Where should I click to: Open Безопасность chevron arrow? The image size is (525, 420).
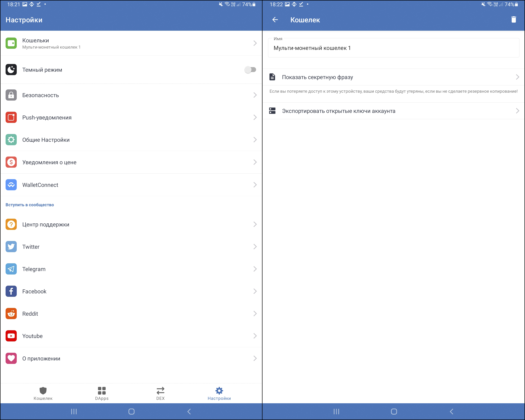(255, 95)
